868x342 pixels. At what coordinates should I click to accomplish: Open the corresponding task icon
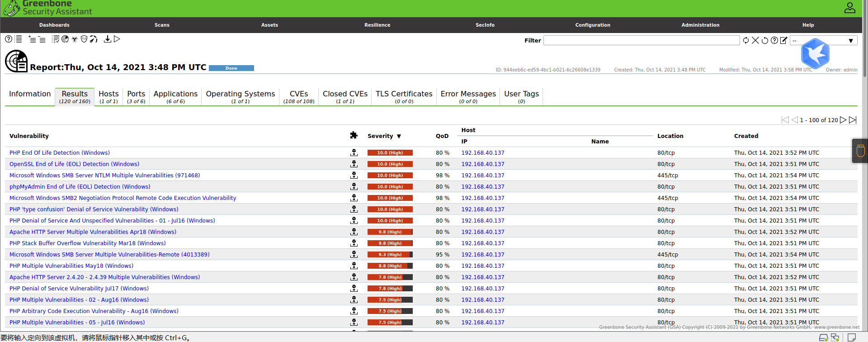click(56, 39)
